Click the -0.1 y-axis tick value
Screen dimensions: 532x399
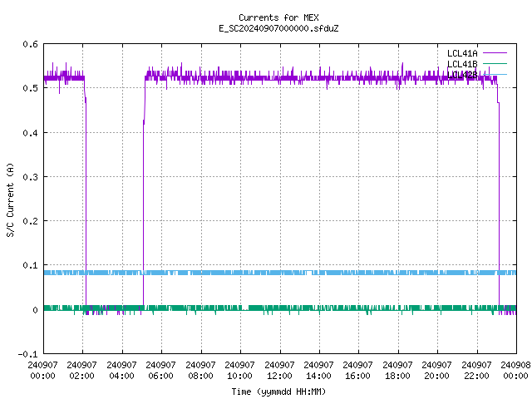click(27, 354)
